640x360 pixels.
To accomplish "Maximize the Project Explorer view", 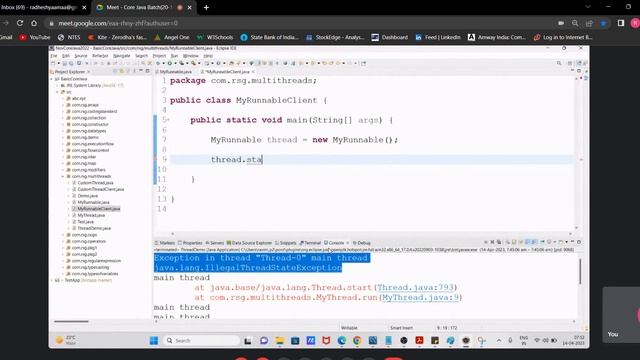I will point(147,71).
